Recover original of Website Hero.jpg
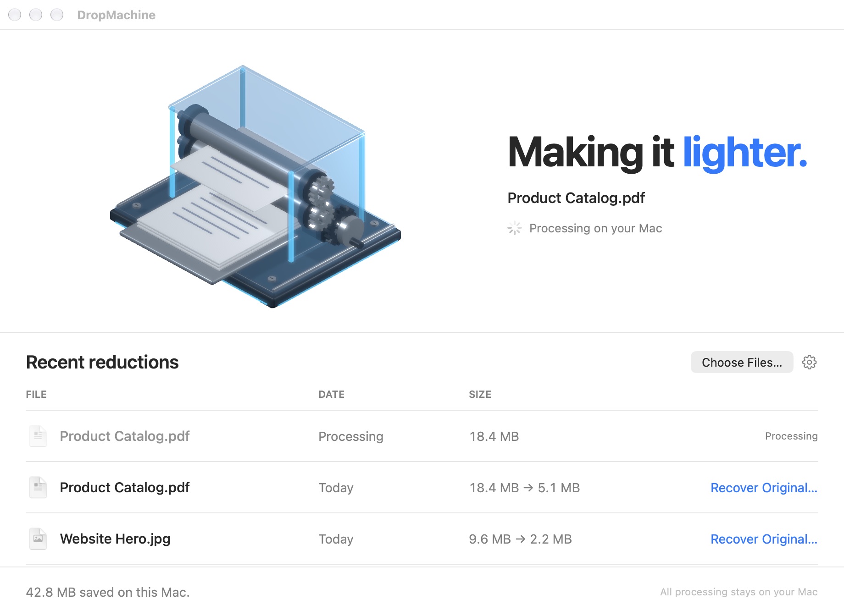 [x=764, y=539]
